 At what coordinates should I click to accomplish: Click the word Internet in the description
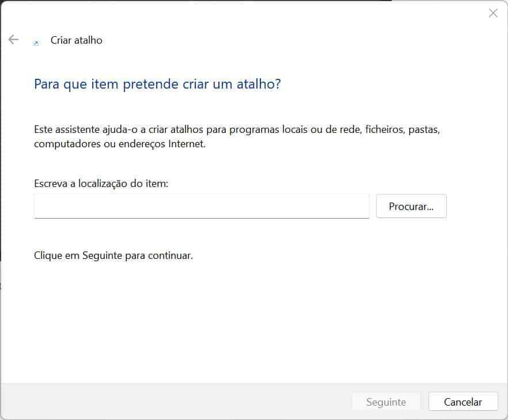pos(186,144)
